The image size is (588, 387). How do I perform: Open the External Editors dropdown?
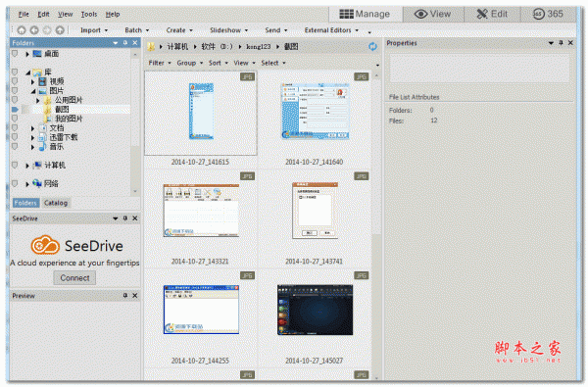331,30
